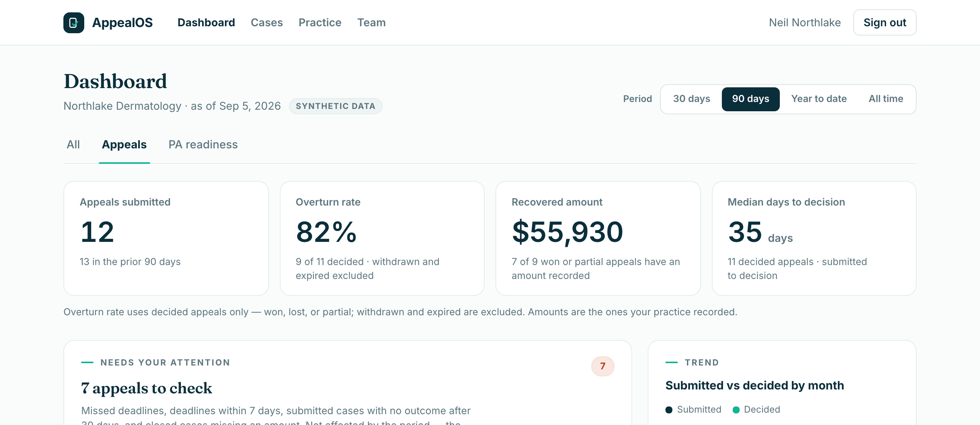Image resolution: width=980 pixels, height=425 pixels.
Task: Click the Overturn rate value 82%
Action: point(327,232)
